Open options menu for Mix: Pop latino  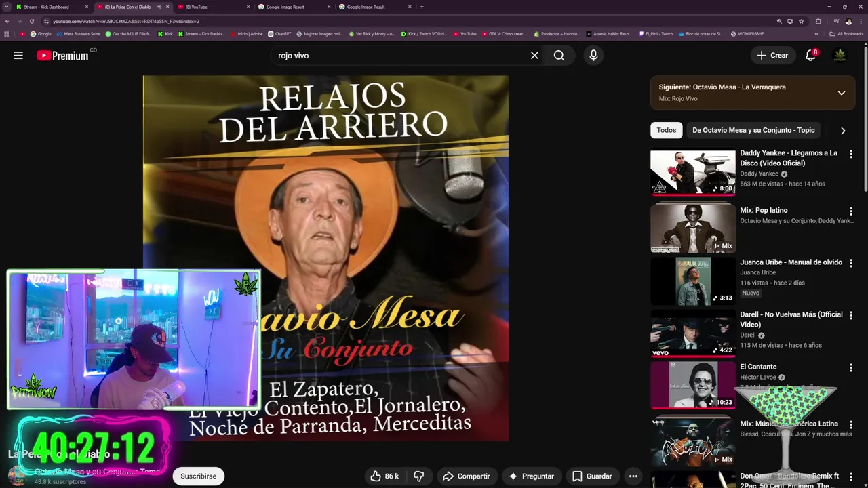(851, 211)
